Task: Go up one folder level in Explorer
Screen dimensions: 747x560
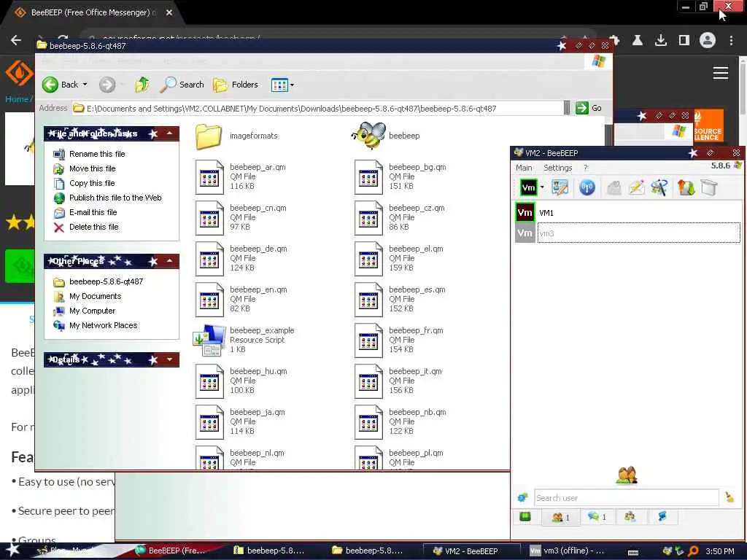Action: [x=142, y=85]
